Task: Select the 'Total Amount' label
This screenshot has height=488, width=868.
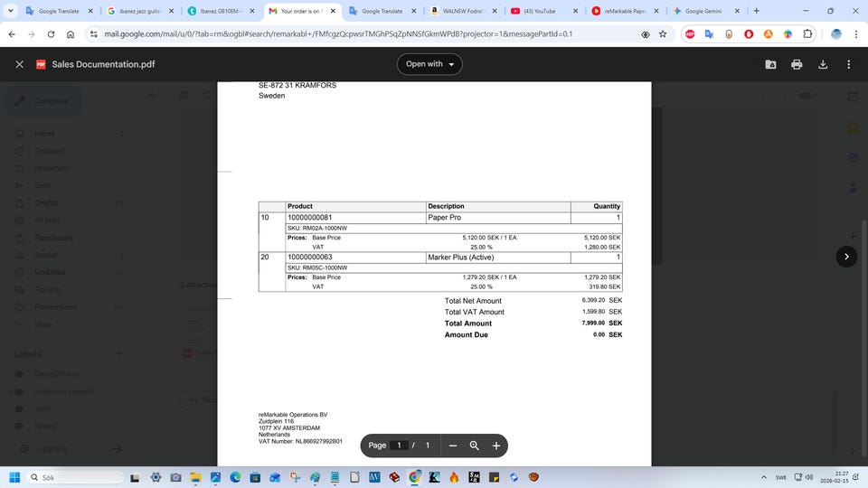Action: 467,324
